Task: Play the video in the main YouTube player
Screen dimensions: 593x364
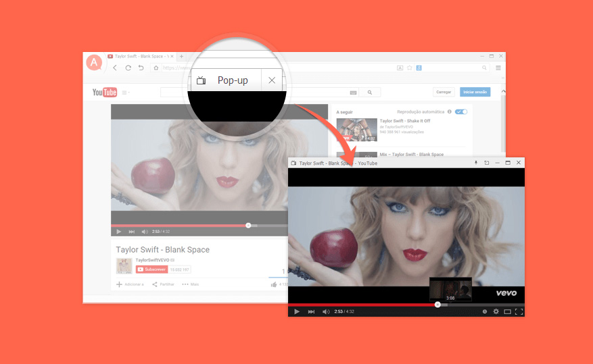Action: click(119, 232)
